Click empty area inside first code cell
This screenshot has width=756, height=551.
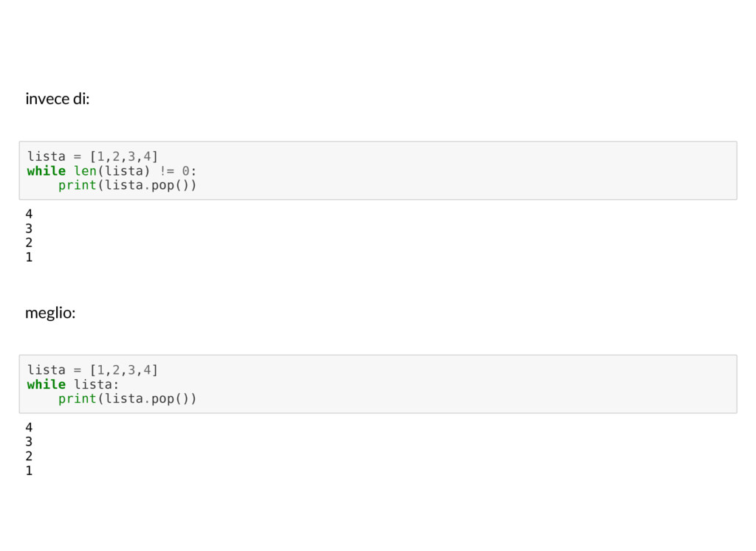point(463,170)
